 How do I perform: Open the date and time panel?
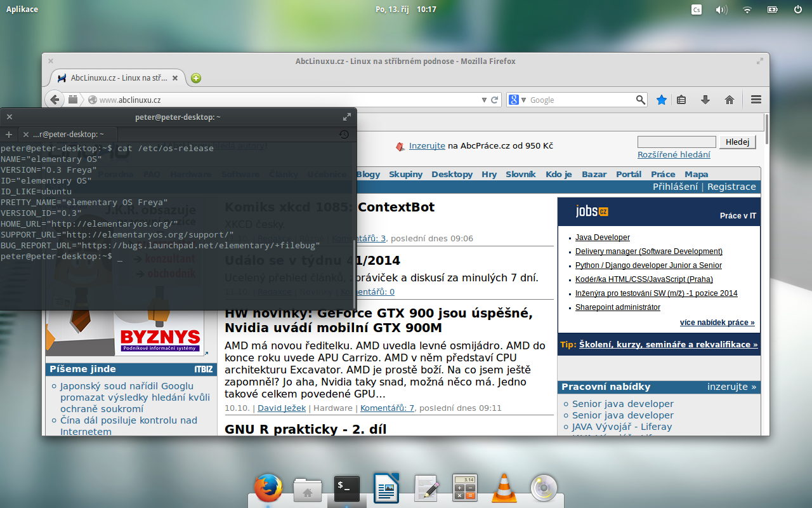click(x=406, y=10)
